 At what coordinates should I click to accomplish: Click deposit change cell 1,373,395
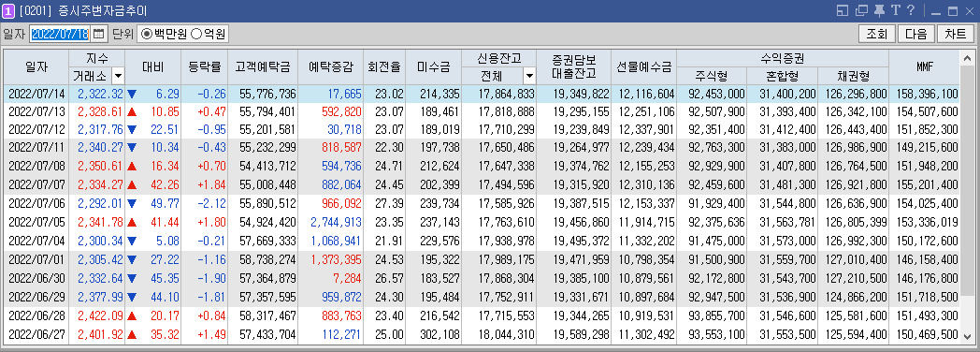336,259
